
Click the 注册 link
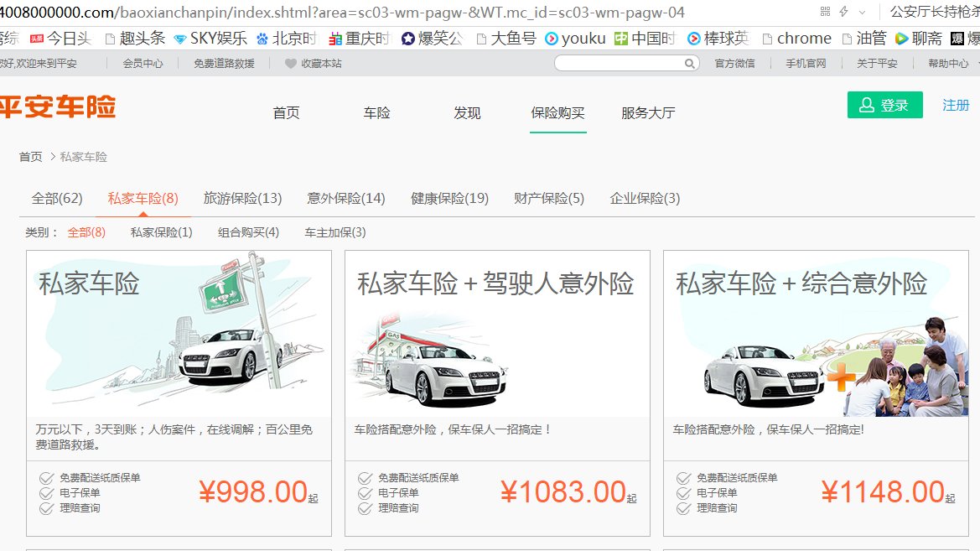click(956, 106)
